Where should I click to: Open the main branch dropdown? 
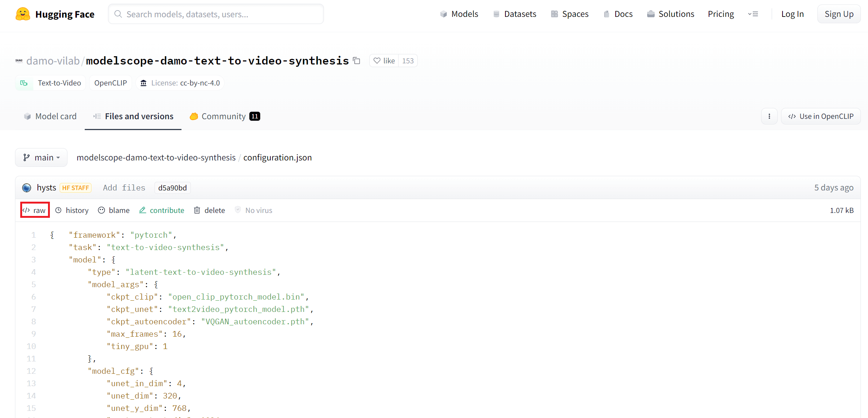click(x=41, y=157)
